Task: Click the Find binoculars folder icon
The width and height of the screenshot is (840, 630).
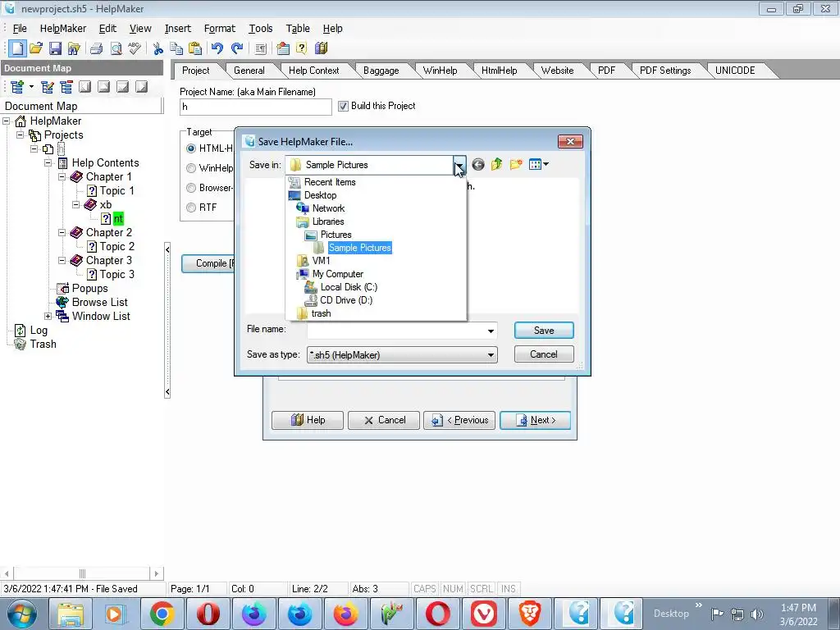Action: pyautogui.click(x=74, y=48)
